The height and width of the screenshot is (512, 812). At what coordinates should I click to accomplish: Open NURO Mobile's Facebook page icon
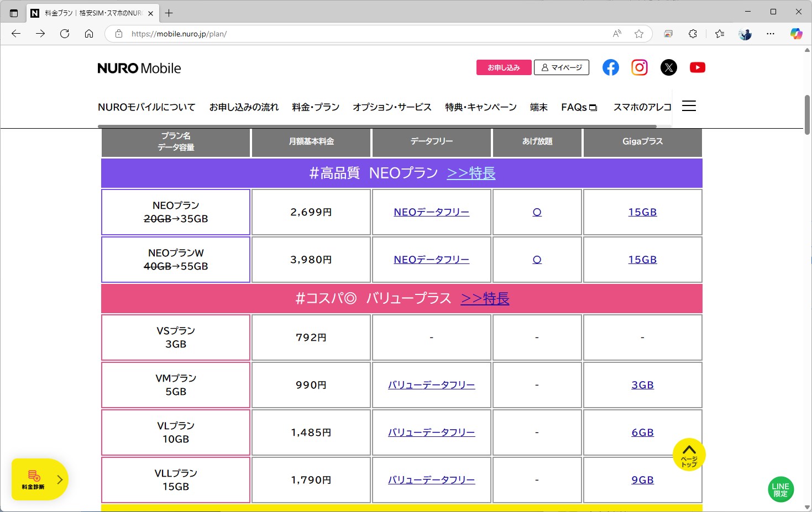[610, 67]
